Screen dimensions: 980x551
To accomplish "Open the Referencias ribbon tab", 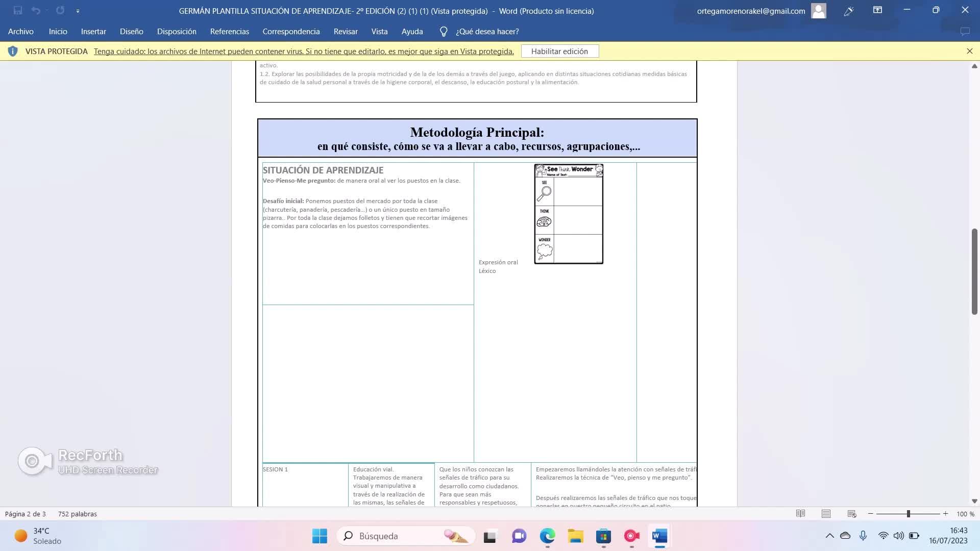I will (x=229, y=32).
